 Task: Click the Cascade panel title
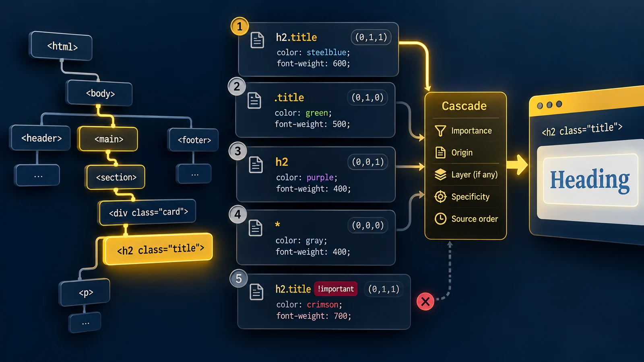pos(464,106)
